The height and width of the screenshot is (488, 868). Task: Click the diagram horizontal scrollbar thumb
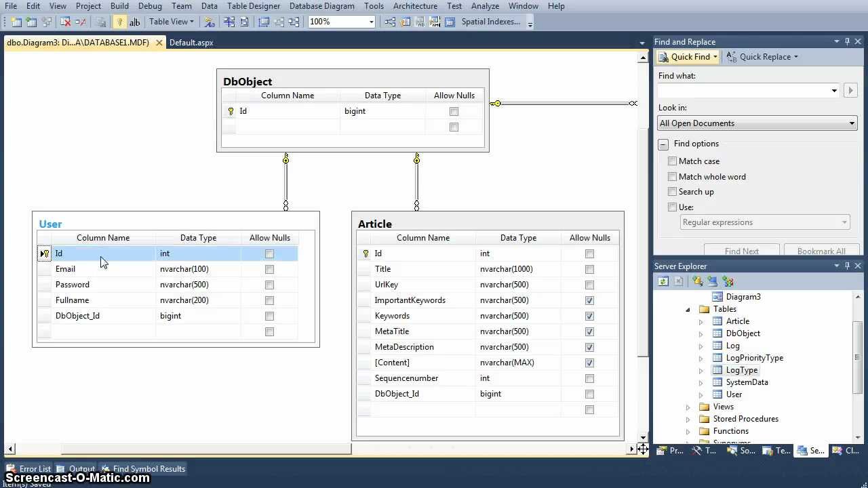pos(206,449)
